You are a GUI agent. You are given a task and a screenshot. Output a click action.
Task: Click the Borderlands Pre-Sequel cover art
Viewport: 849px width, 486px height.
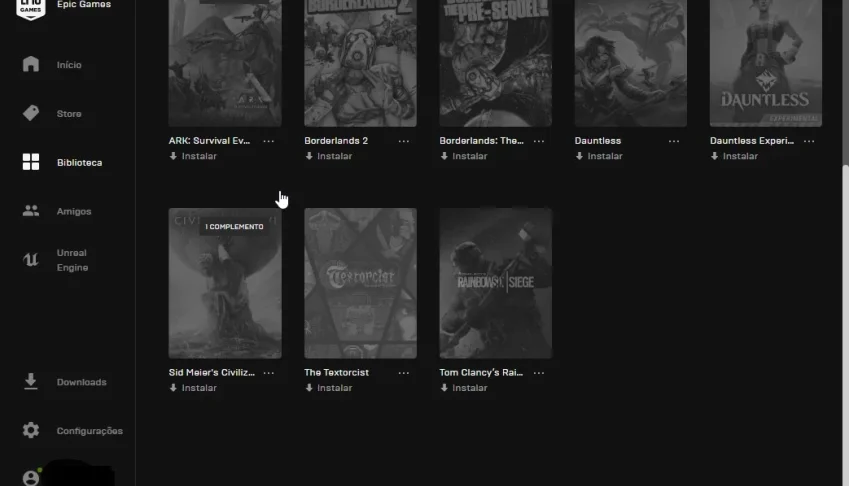pos(495,63)
